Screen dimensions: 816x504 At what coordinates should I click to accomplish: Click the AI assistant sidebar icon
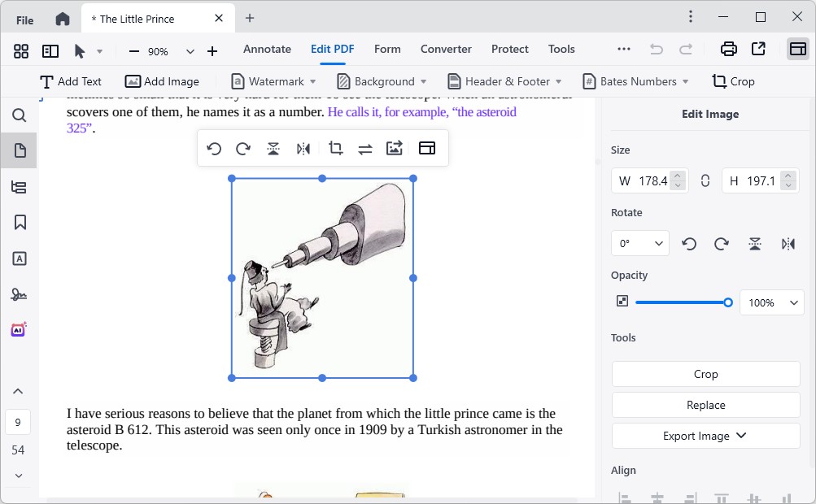click(x=19, y=329)
